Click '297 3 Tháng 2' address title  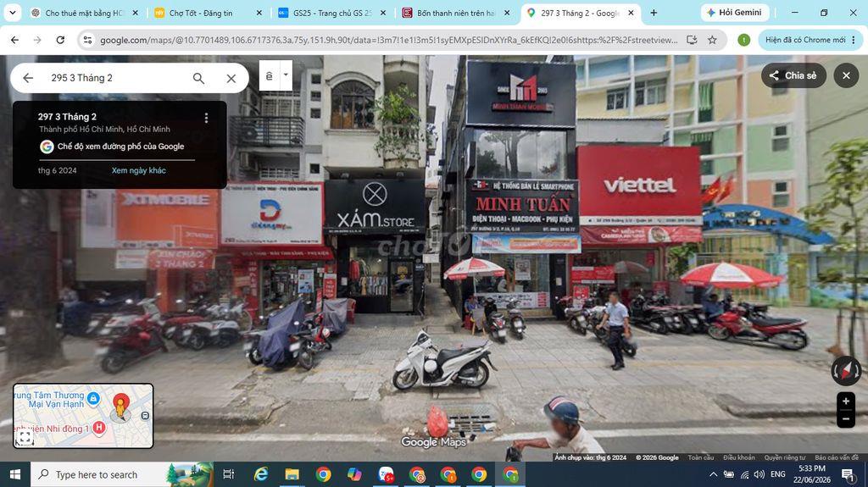(67, 117)
